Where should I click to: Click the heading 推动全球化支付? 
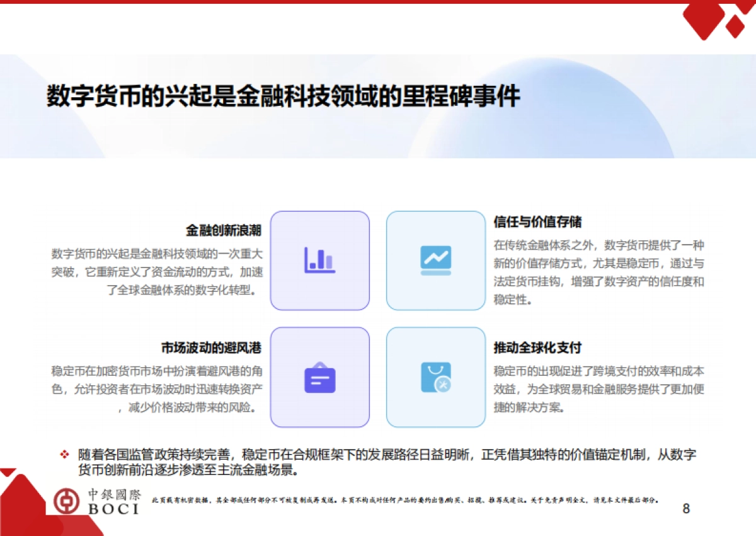click(536, 347)
